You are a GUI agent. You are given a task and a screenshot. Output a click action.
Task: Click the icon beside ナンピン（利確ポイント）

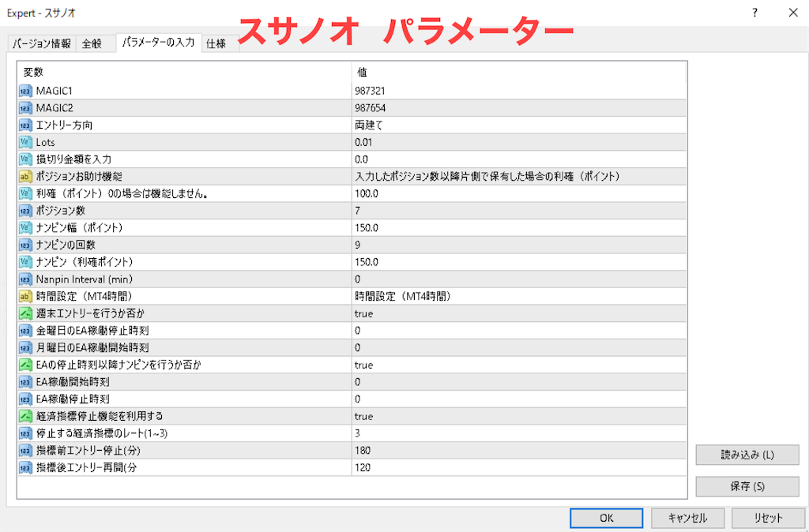[25, 262]
